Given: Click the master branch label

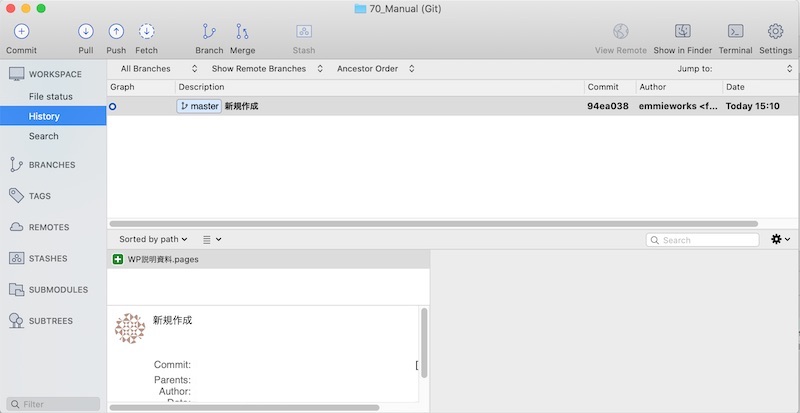Looking at the screenshot, I should (199, 106).
